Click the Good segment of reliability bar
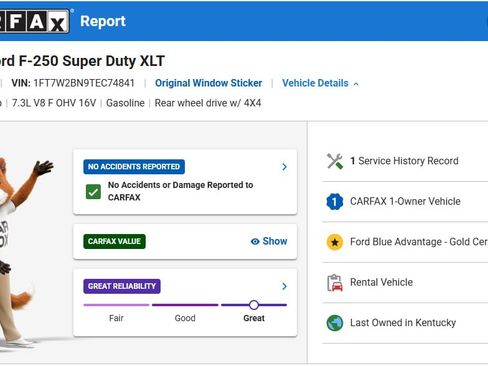The height and width of the screenshot is (366, 488). click(x=185, y=305)
